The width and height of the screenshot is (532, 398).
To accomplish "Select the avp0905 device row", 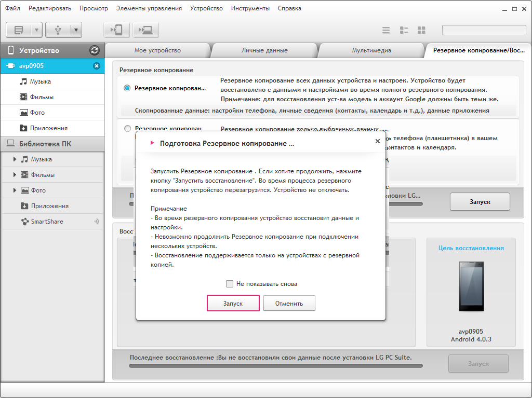I will coord(52,66).
